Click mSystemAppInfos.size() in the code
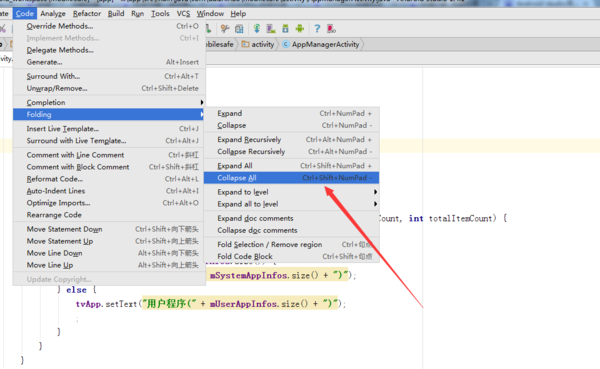The image size is (600, 369). click(x=264, y=275)
